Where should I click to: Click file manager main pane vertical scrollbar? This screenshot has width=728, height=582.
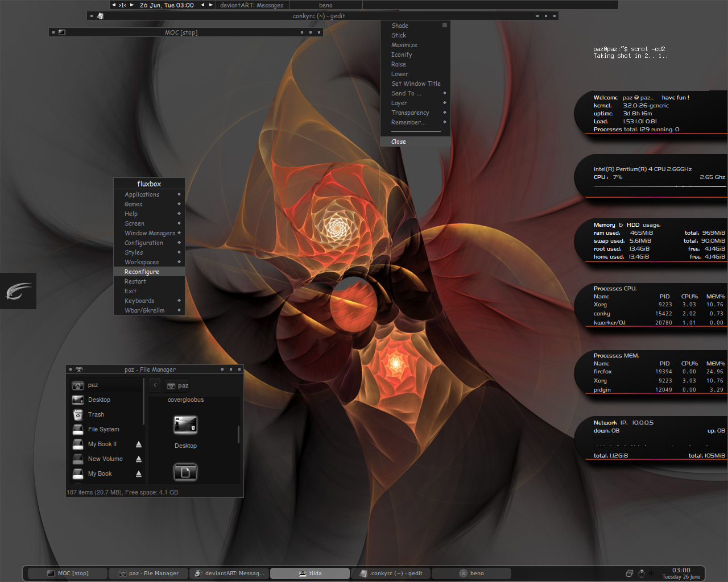[x=238, y=434]
